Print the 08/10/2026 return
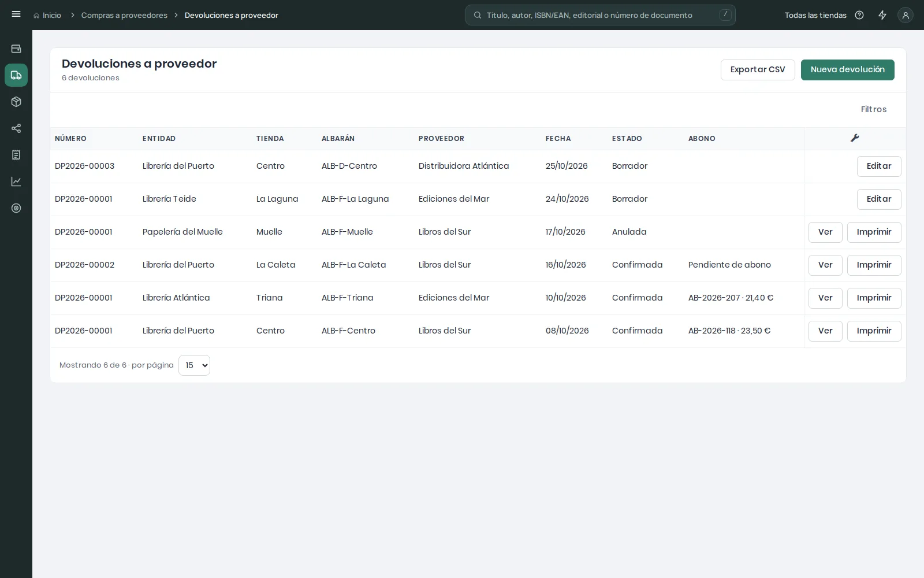 (874, 331)
